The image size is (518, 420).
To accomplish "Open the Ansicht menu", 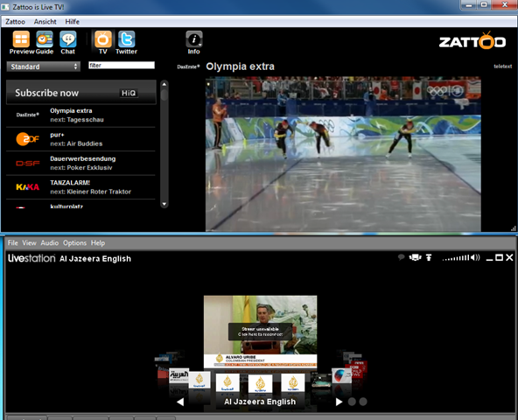I will pos(45,22).
